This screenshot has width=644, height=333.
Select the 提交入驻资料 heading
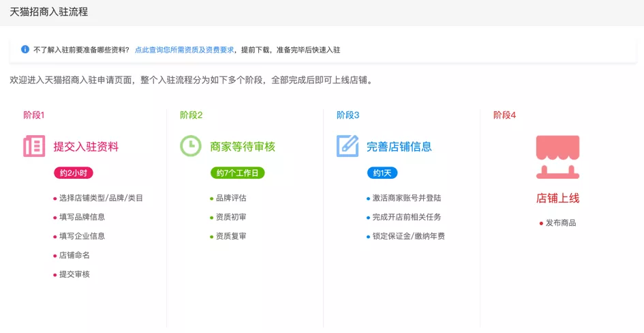[86, 147]
